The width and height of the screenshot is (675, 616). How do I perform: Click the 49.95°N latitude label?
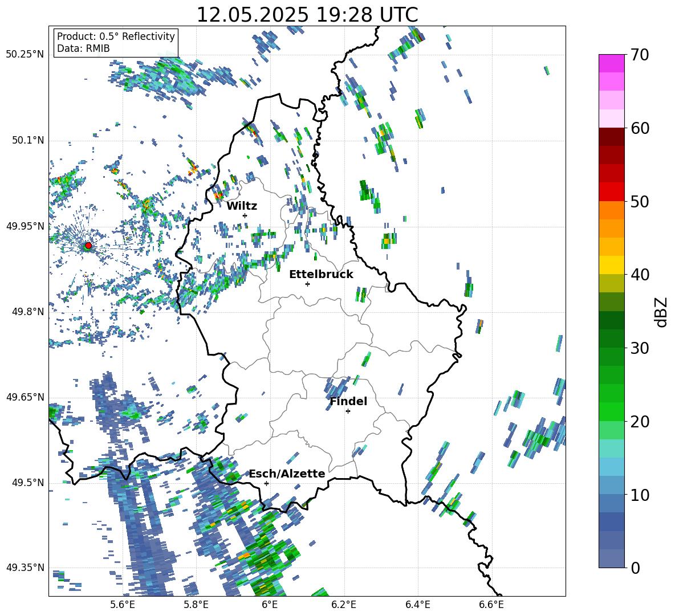[25, 226]
